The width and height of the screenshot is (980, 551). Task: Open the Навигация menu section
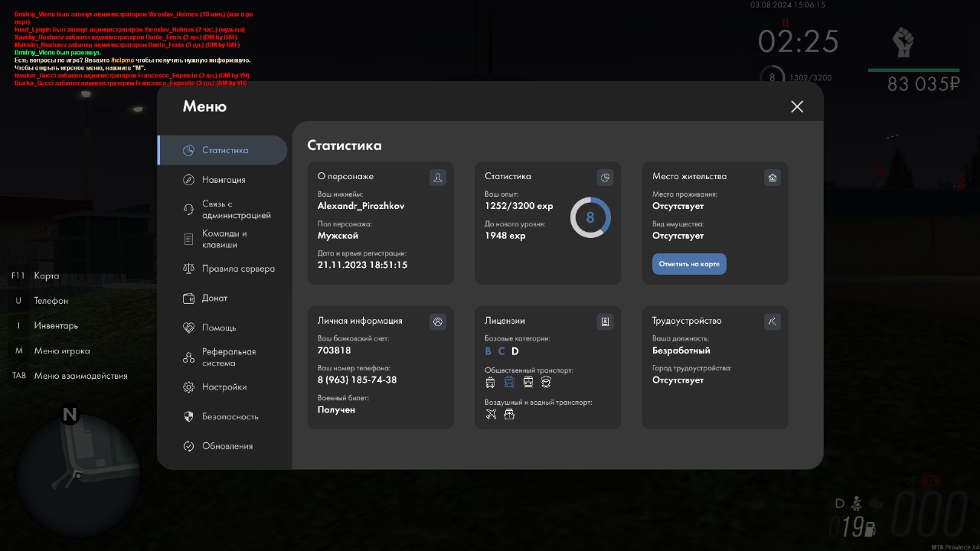coord(223,180)
